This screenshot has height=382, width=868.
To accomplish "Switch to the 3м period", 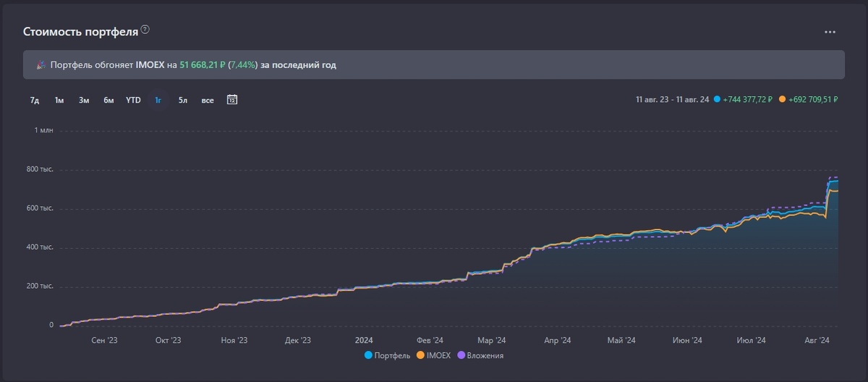I will coord(84,100).
